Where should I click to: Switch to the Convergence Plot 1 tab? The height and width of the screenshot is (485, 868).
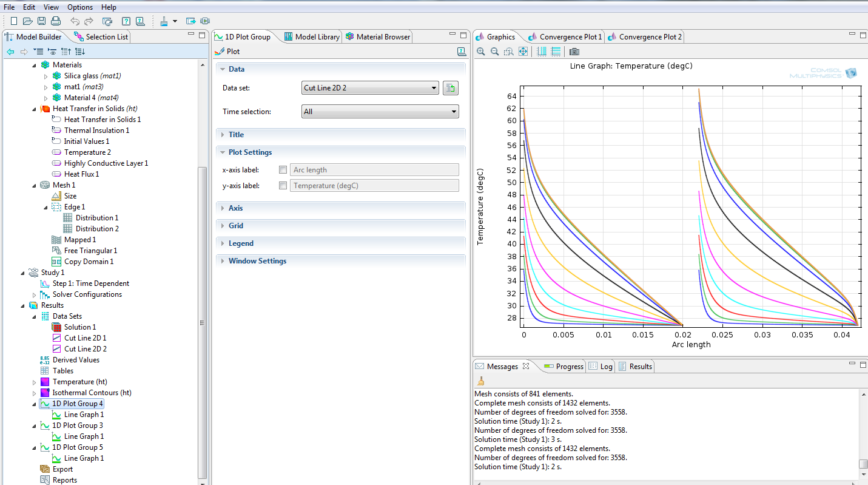click(570, 37)
